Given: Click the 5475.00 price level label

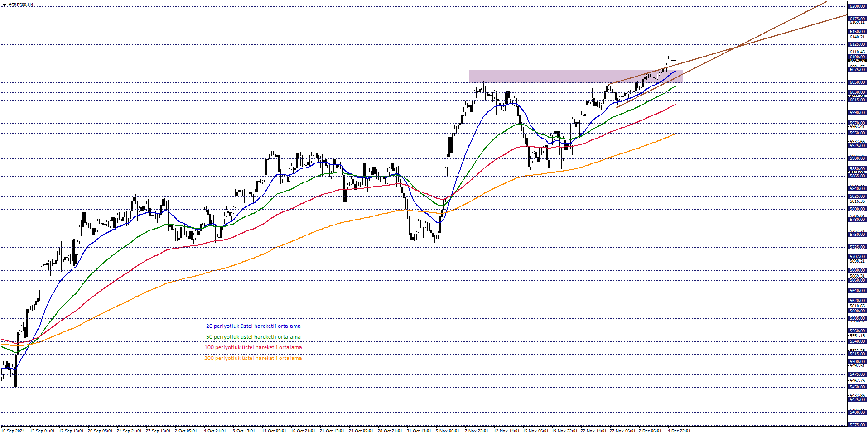Looking at the screenshot, I should click(857, 374).
